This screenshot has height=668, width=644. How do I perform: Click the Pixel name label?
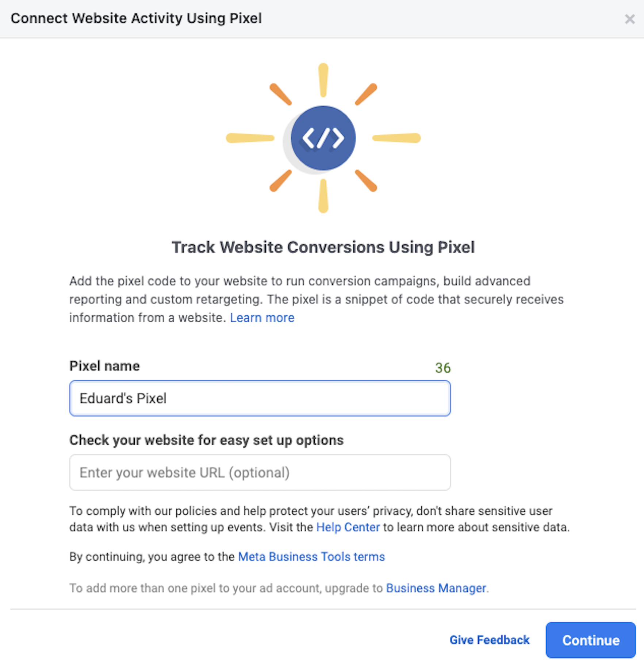[104, 366]
